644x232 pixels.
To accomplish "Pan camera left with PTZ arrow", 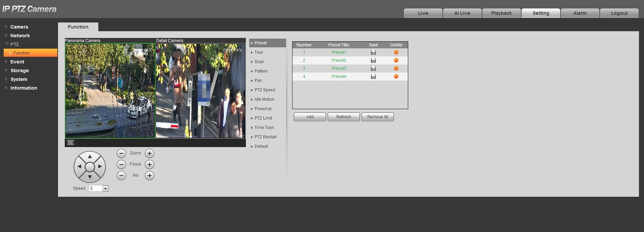I will [x=79, y=167].
